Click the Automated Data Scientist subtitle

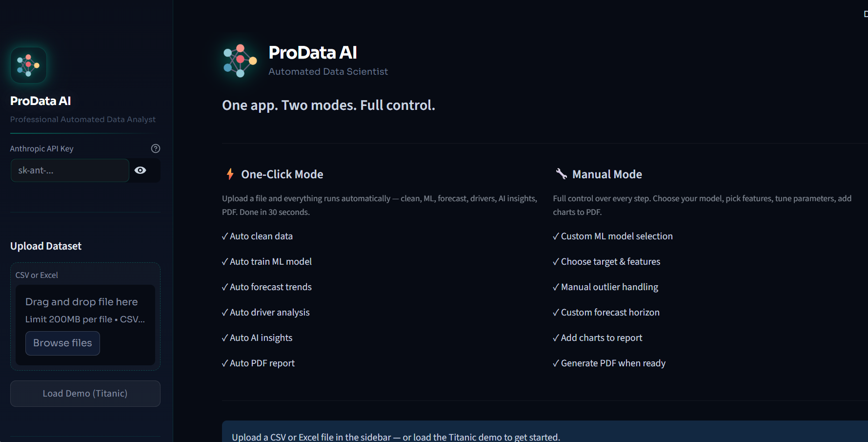pos(328,71)
